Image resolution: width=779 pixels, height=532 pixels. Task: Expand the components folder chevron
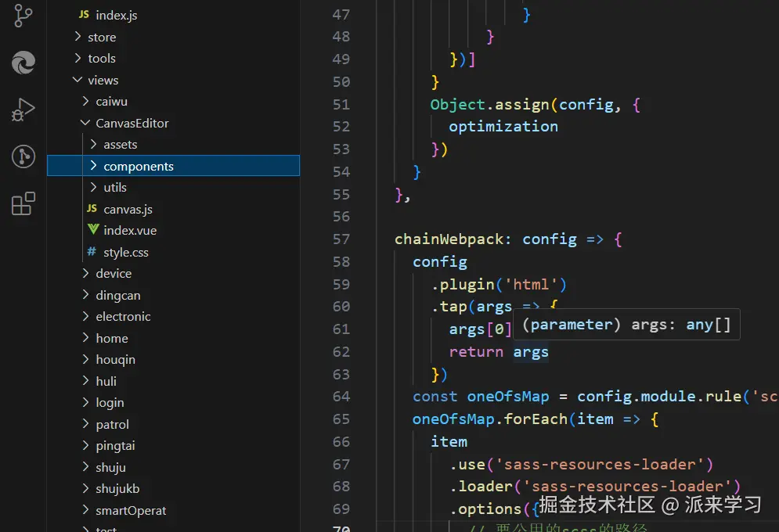coord(93,165)
